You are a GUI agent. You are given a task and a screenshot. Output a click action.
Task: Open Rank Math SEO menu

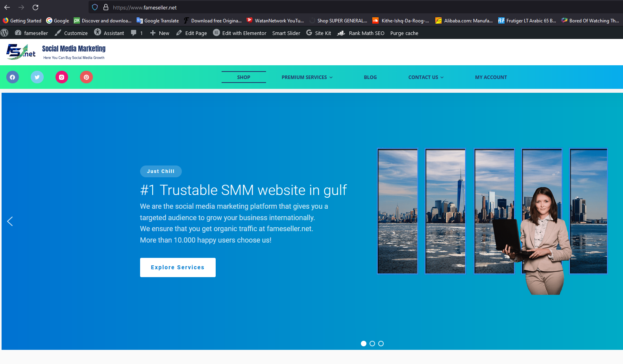click(361, 33)
